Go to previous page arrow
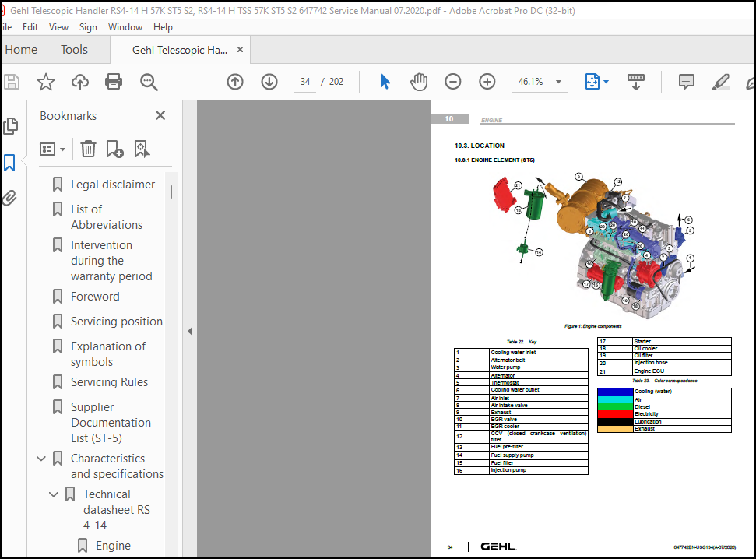 tap(235, 82)
